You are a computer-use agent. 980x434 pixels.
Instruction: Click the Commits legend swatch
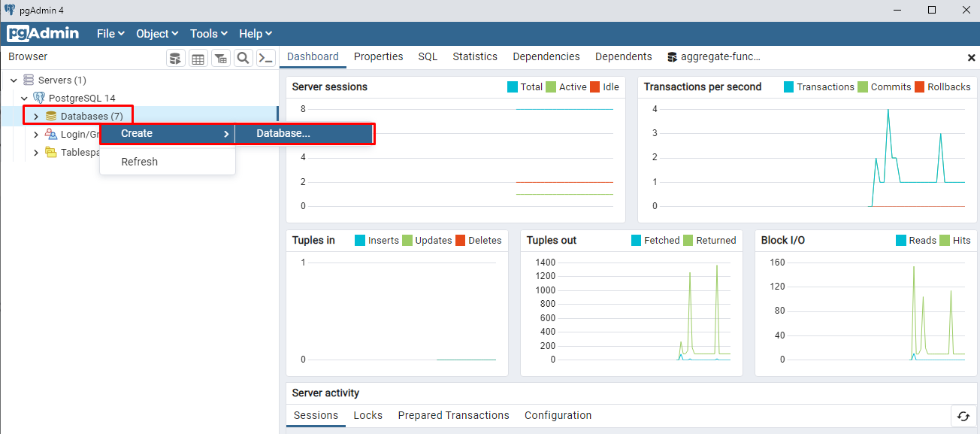[863, 87]
